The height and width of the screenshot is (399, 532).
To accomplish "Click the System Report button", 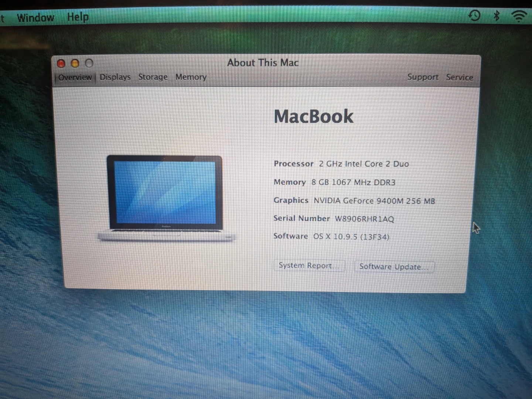I will pos(309,266).
